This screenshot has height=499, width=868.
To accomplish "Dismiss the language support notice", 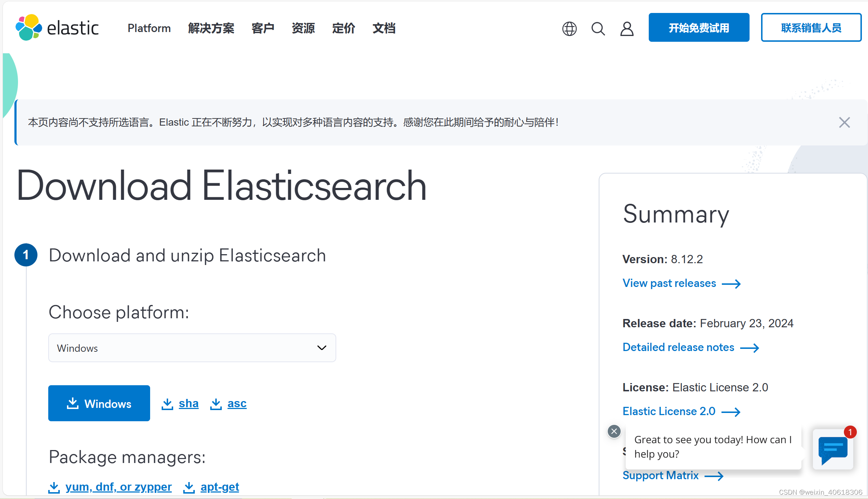I will (x=844, y=122).
